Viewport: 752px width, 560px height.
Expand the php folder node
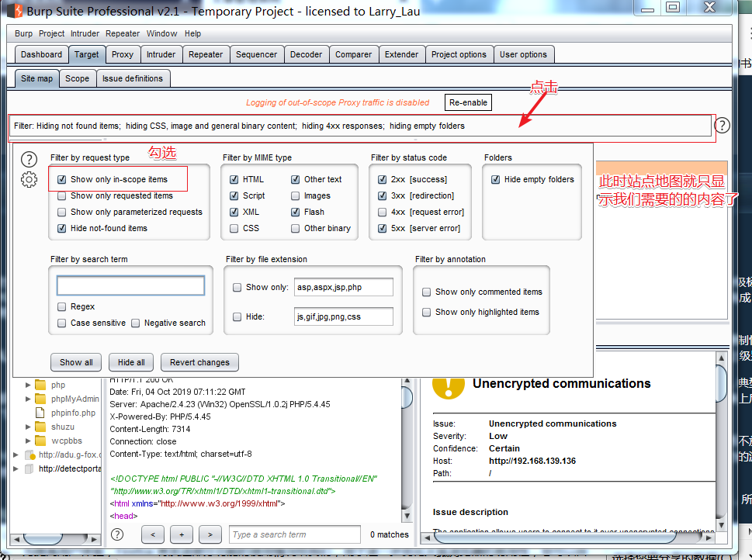[28, 385]
